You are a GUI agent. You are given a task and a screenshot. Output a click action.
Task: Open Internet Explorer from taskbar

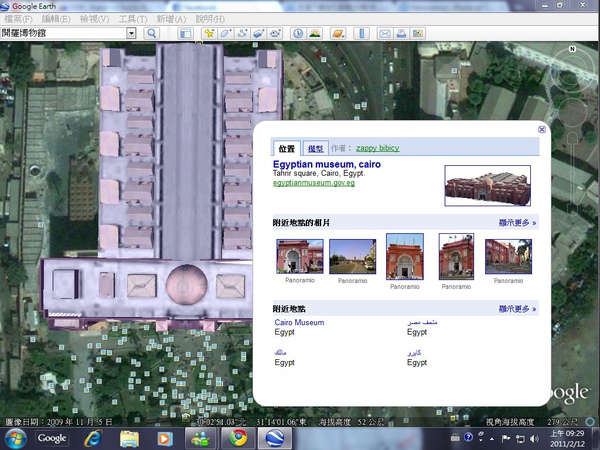(x=93, y=439)
